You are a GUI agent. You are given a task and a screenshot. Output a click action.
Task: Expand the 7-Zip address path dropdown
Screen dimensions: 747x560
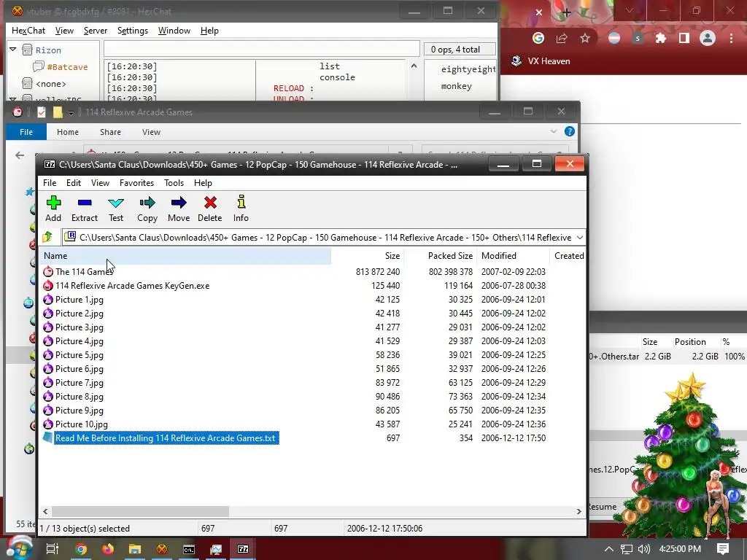tap(579, 237)
